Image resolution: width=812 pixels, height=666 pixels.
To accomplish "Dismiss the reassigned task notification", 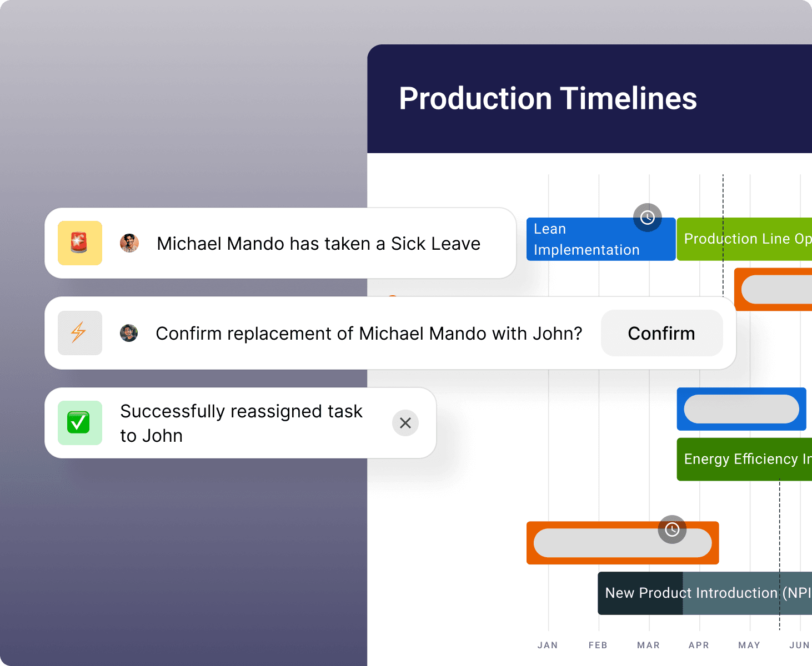I will [405, 423].
